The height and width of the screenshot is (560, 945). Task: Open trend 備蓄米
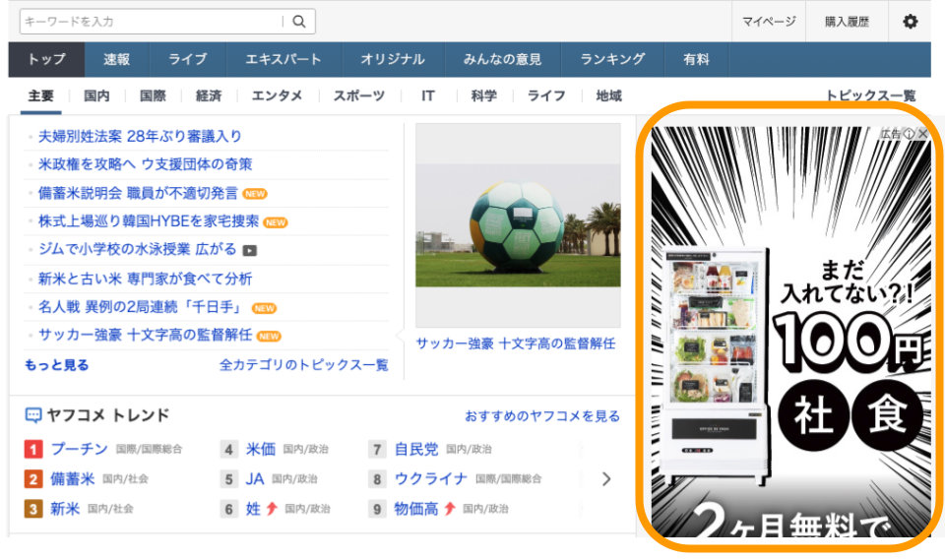(72, 479)
